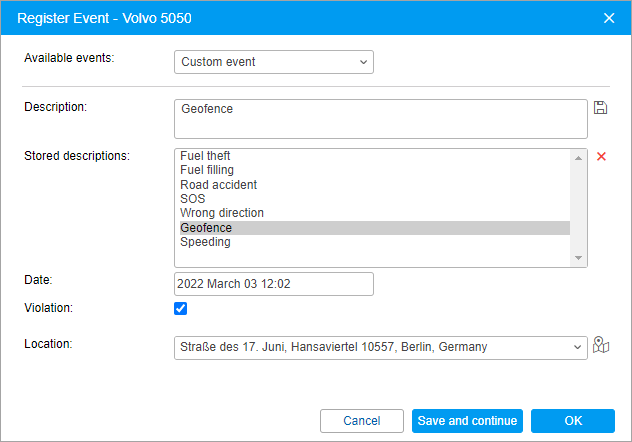Close the Register Event dialog
Screen dimensions: 632x442
[609, 18]
